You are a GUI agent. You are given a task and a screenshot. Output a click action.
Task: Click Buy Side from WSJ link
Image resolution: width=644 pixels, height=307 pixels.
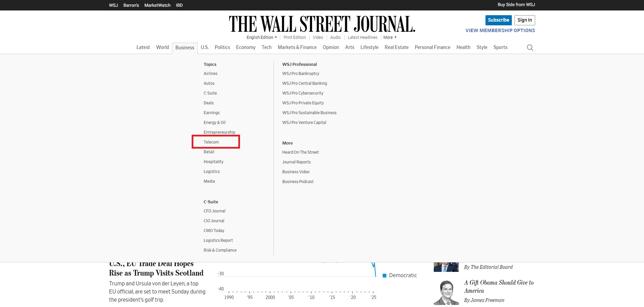tap(516, 5)
